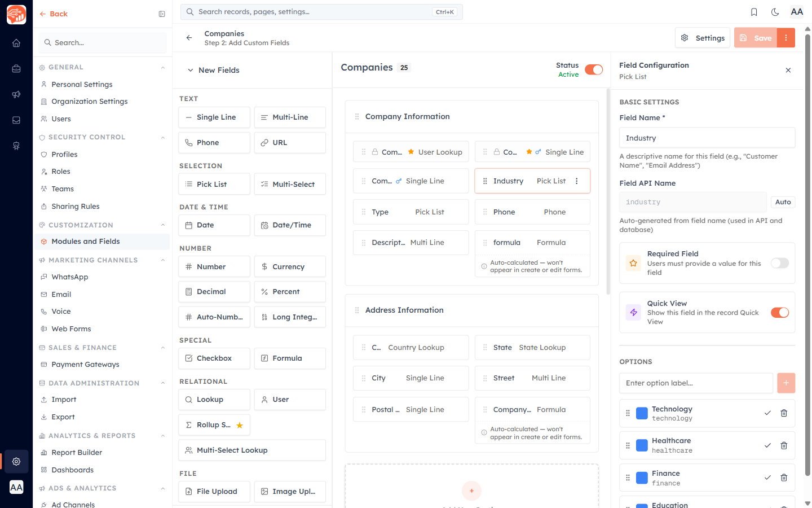The image size is (812, 508).
Task: Click the Save button
Action: pos(756,38)
